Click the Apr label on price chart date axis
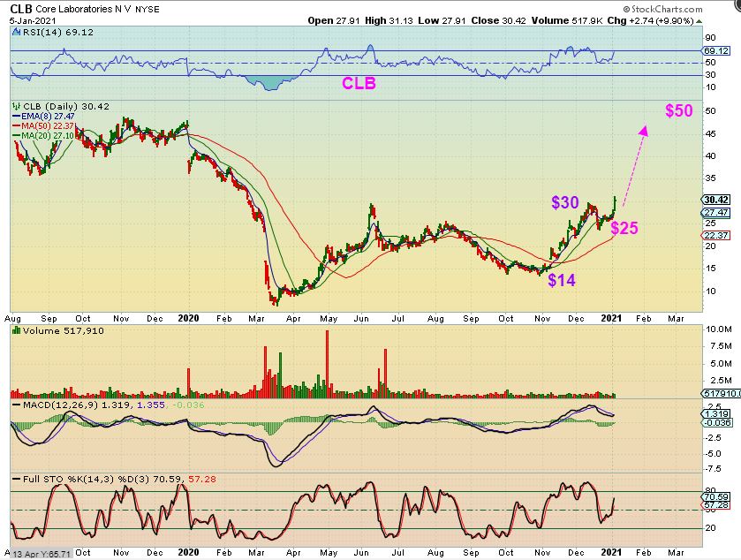Image resolution: width=741 pixels, height=560 pixels. pos(293,319)
